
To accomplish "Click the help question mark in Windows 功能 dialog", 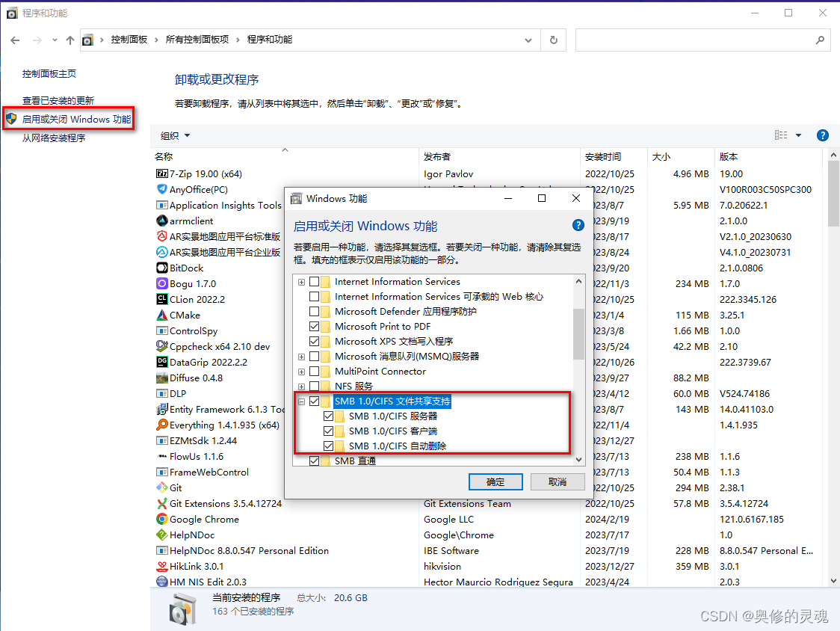I will click(578, 225).
